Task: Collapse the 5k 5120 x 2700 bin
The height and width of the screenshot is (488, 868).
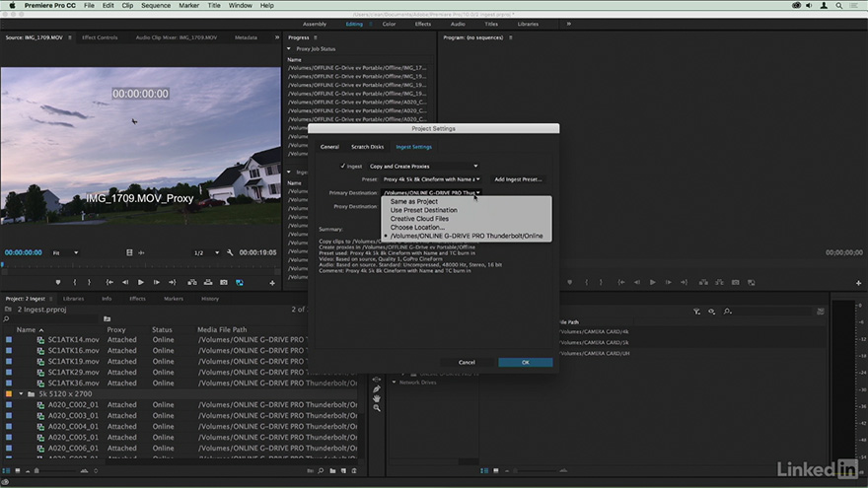Action: tap(21, 394)
